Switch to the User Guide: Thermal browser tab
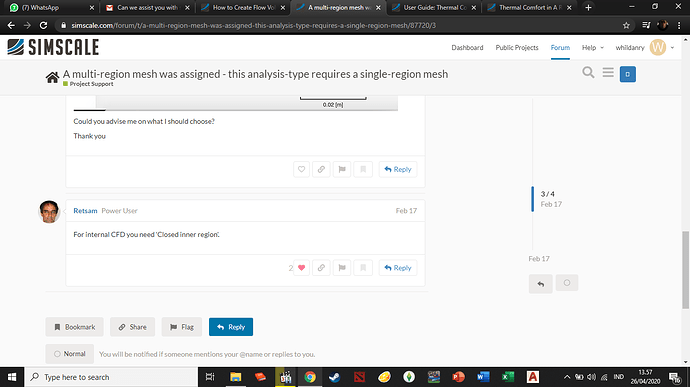Screen dimensions: 690x387 coord(434,7)
